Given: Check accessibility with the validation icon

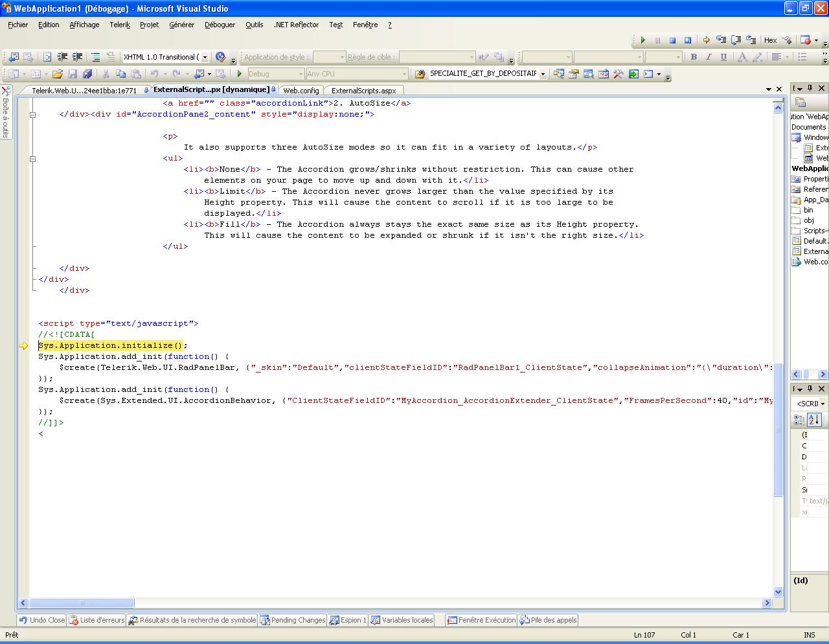Looking at the screenshot, I should tap(221, 57).
